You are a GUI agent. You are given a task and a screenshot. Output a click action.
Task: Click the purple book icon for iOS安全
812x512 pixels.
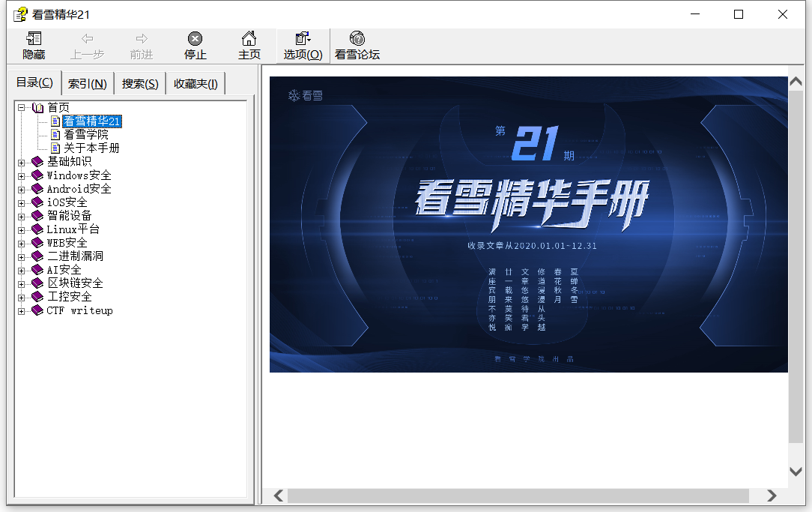click(x=37, y=202)
